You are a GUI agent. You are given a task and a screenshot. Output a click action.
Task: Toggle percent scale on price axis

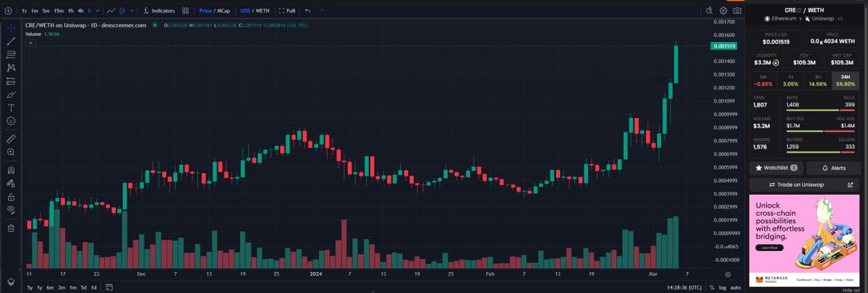(x=712, y=287)
